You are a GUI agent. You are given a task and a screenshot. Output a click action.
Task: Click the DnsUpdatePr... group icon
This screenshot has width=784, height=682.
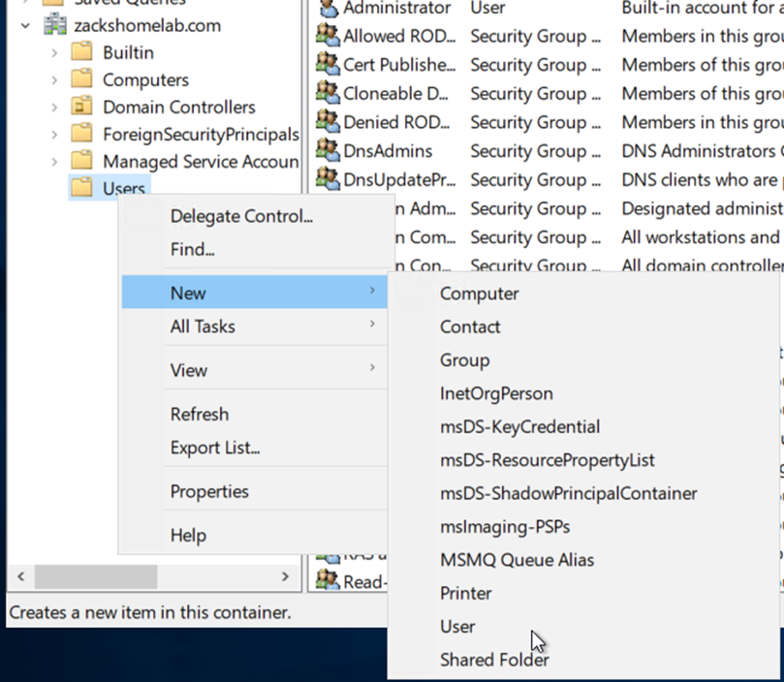tap(328, 179)
